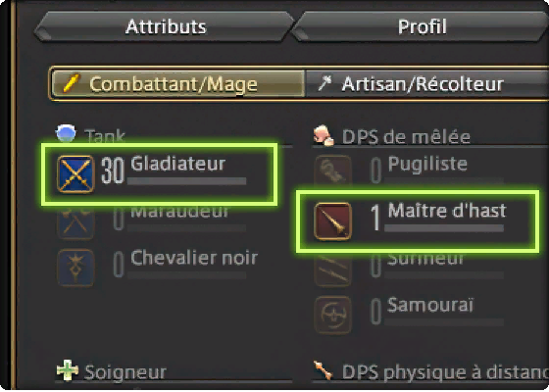
Task: Click the Samouraï class label
Action: pos(430,305)
